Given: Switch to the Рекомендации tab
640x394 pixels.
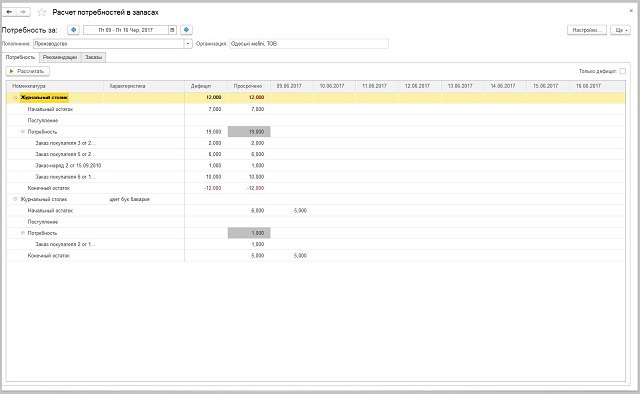Looking at the screenshot, I should (60, 57).
